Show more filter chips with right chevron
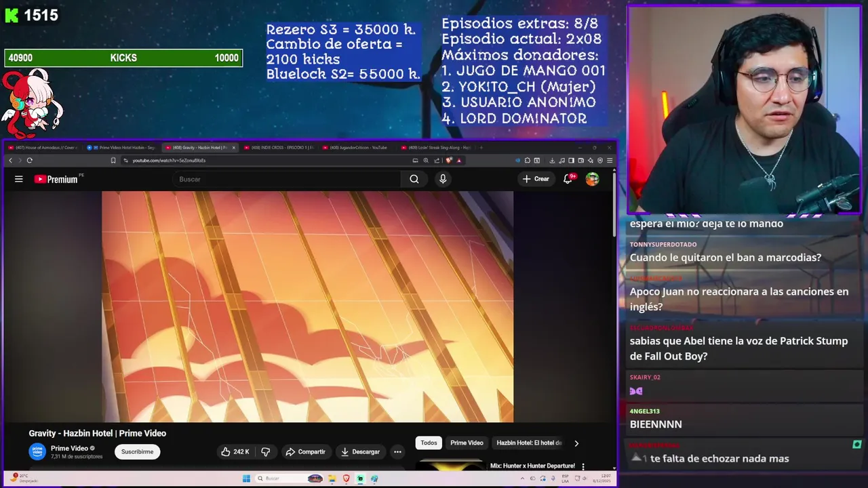The height and width of the screenshot is (488, 868). (576, 443)
